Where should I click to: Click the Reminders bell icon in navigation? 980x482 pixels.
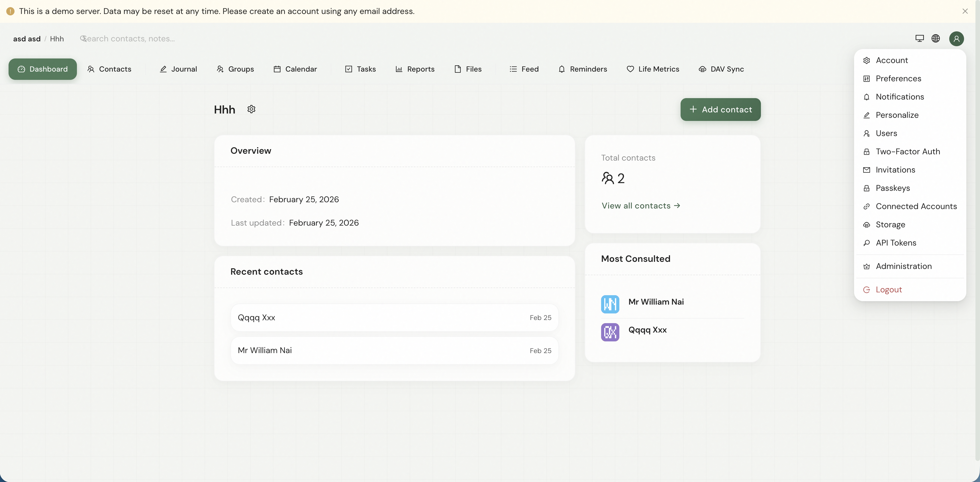tap(562, 69)
